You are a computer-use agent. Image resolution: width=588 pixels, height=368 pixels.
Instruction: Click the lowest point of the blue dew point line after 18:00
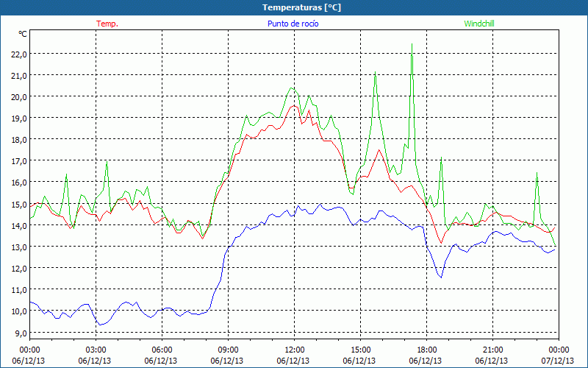(x=442, y=277)
